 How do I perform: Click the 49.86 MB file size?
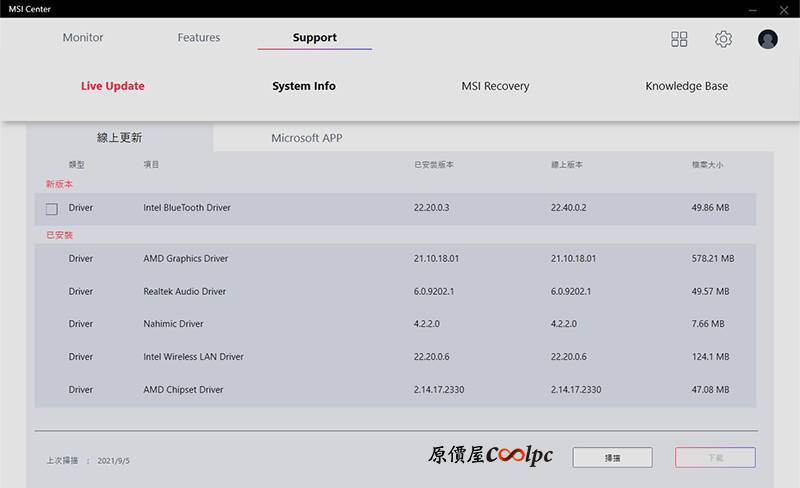tap(710, 208)
